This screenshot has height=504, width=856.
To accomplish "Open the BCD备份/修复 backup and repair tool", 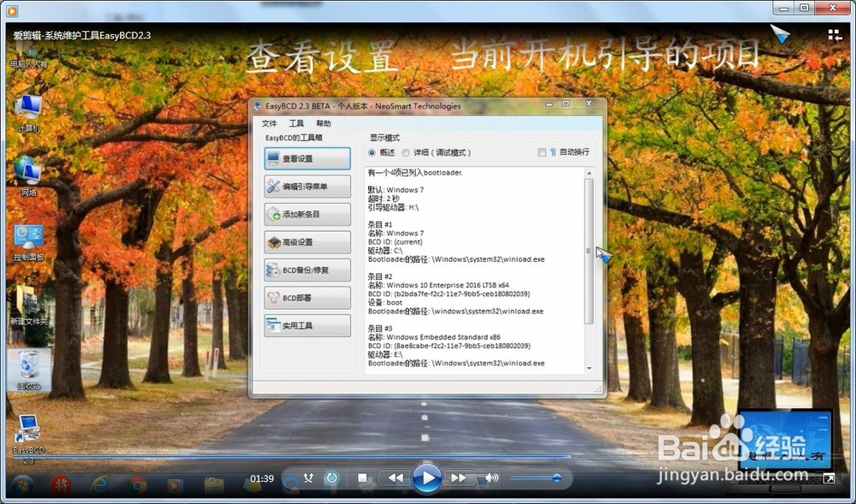I will click(307, 270).
